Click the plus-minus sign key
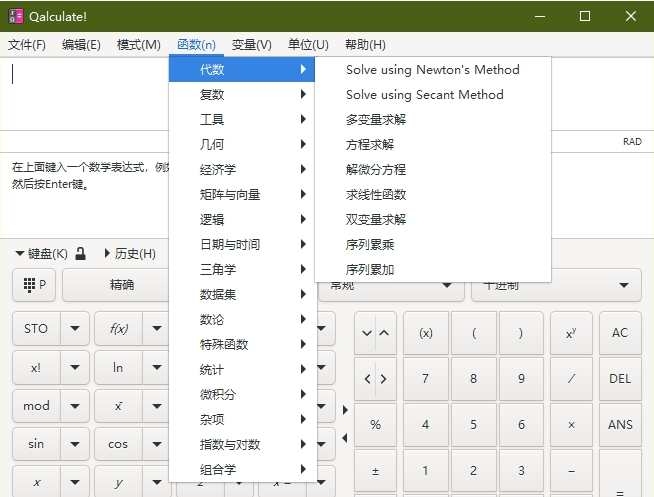Screen dimensions: 654x497 click(375, 470)
